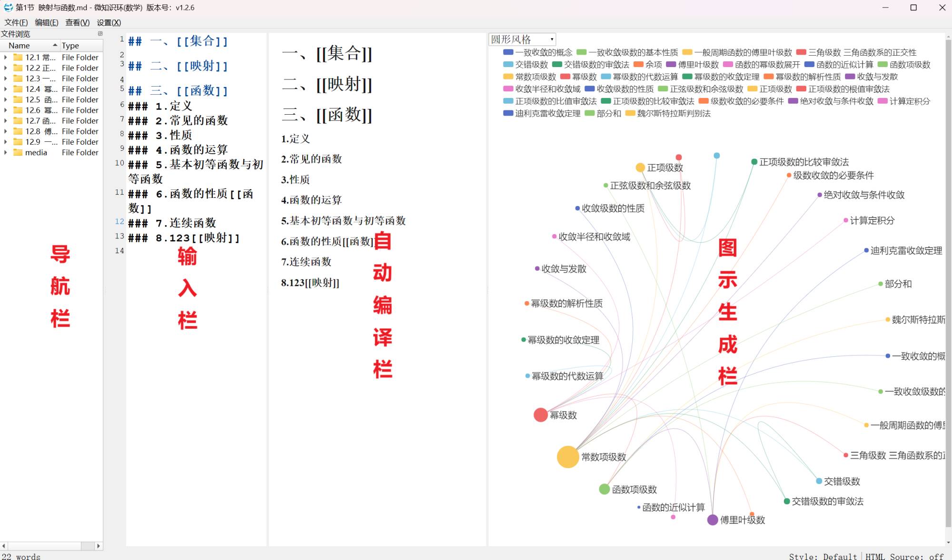Click the 正项级数 yellow graph node

[640, 167]
